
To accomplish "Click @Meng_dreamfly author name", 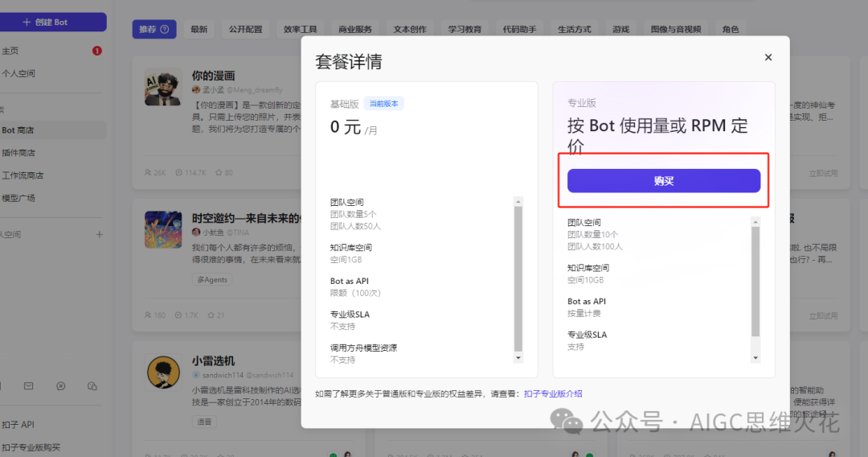I will point(255,90).
